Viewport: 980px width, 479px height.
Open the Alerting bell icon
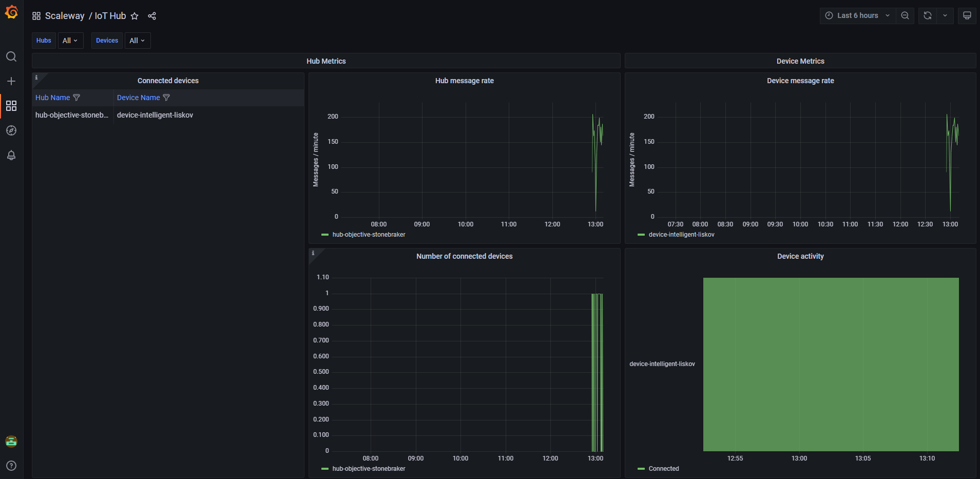(11, 155)
